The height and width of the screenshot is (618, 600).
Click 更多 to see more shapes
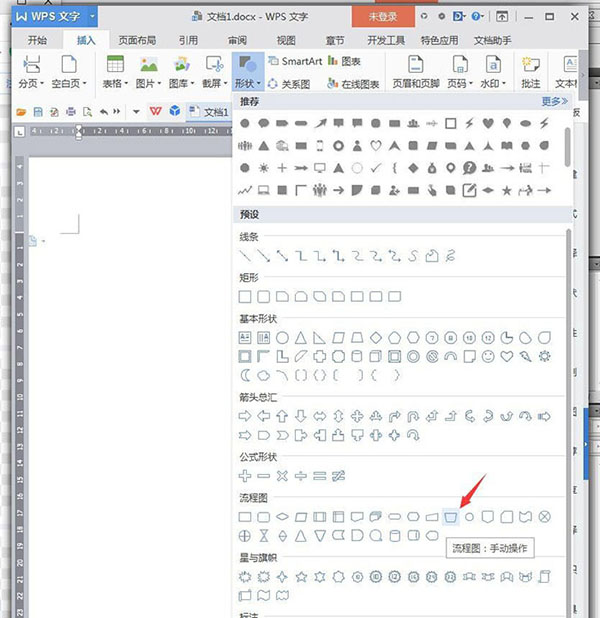coord(554,102)
